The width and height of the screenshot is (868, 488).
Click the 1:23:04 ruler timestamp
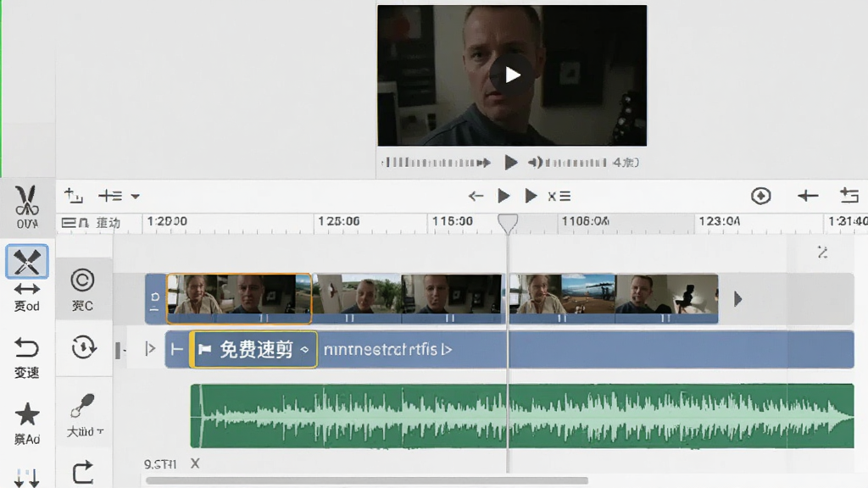point(719,221)
